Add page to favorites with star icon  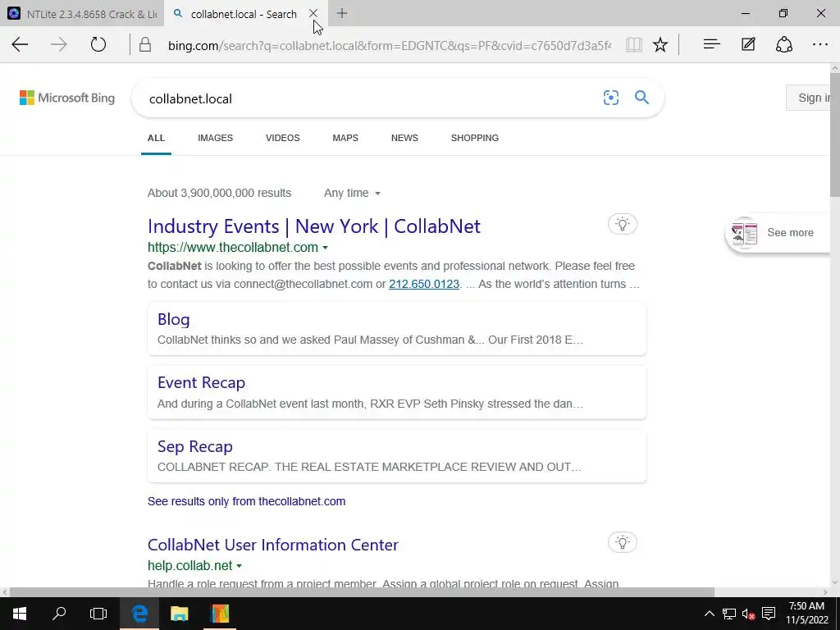click(660, 45)
